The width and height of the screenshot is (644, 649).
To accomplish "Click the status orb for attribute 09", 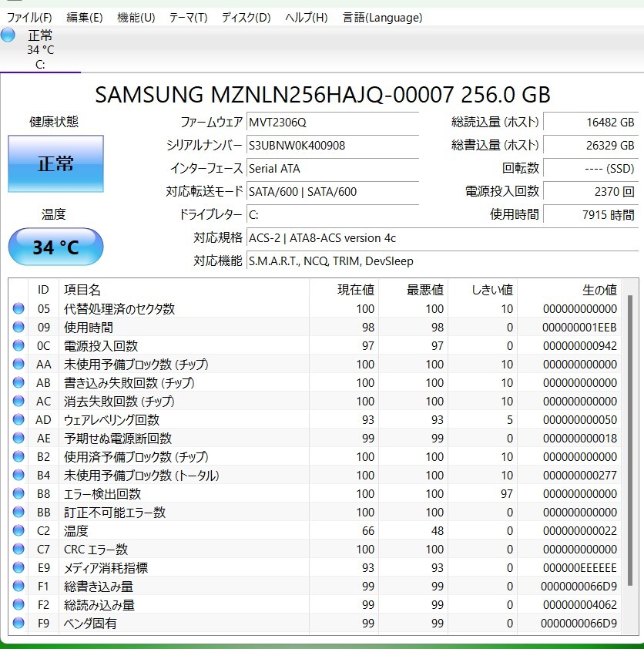I will (18, 327).
